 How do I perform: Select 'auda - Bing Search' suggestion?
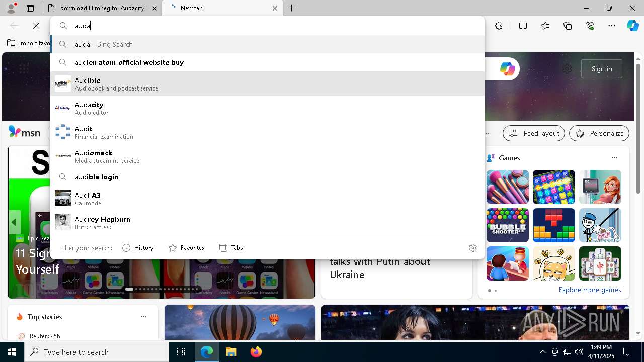coord(267,44)
